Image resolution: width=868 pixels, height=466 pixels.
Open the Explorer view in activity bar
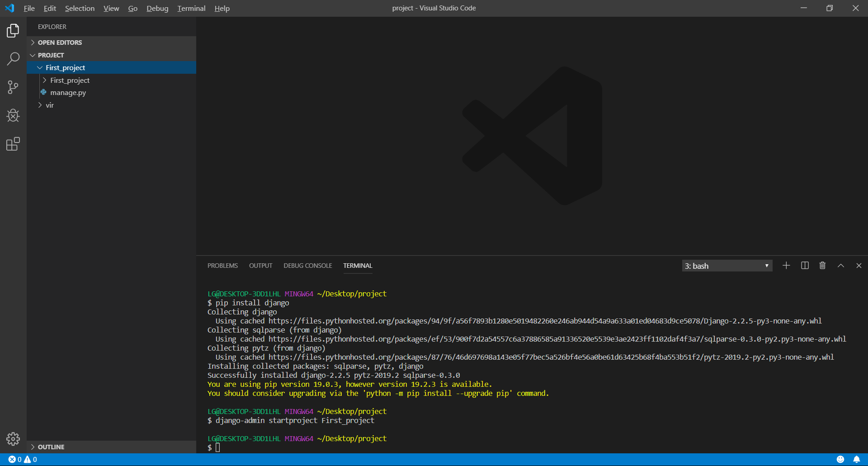[x=13, y=31]
